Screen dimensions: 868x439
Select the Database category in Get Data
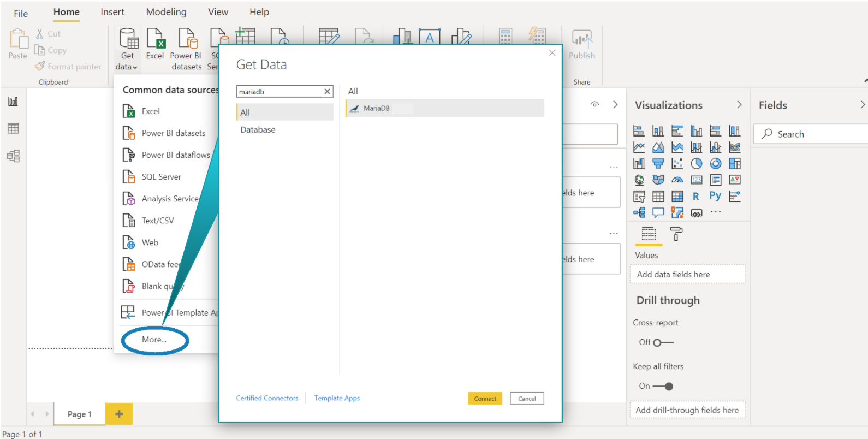coord(258,130)
